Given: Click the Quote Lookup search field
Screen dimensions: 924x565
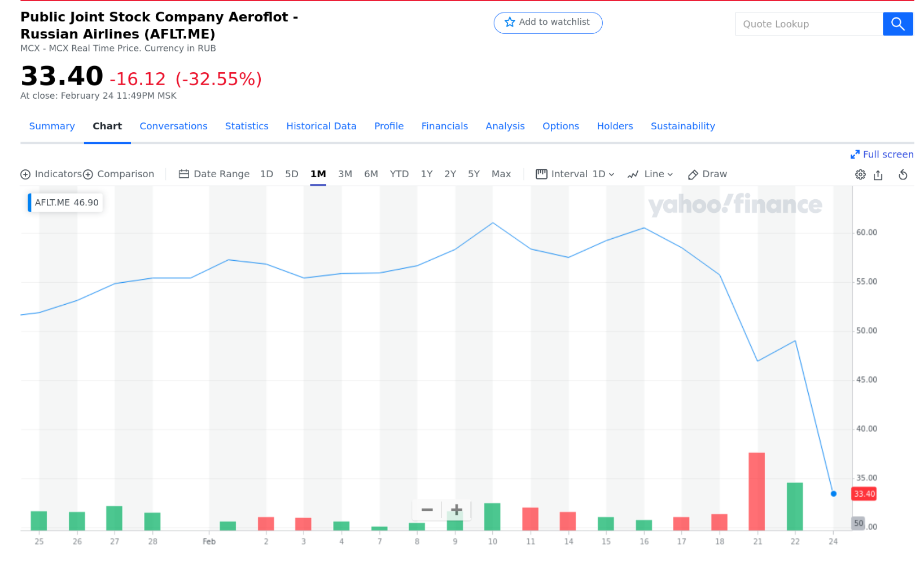Looking at the screenshot, I should pyautogui.click(x=808, y=24).
